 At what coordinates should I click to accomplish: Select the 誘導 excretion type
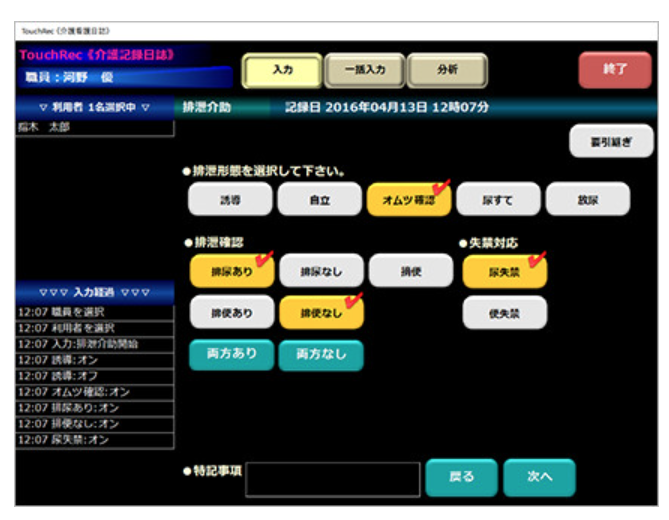coord(229,199)
